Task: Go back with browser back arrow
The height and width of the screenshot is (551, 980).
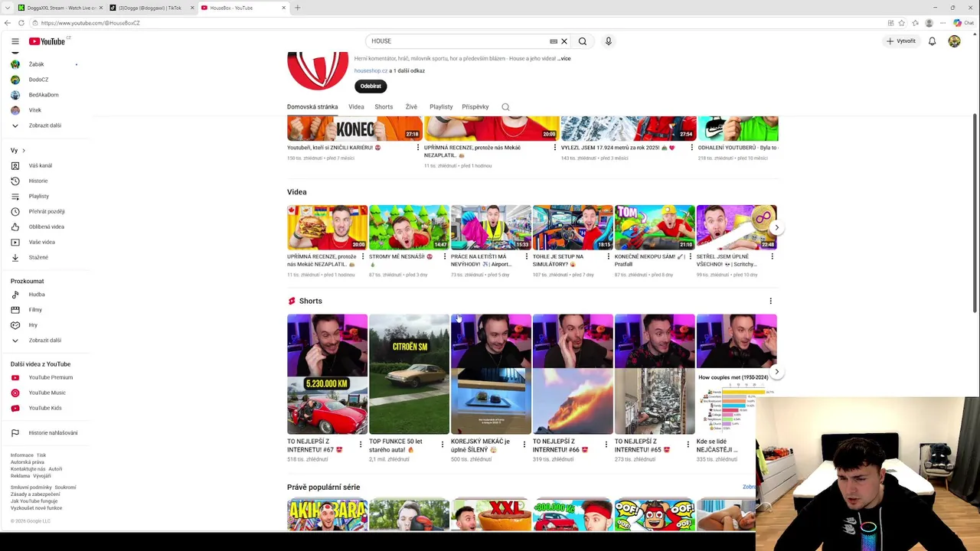Action: 8,23
